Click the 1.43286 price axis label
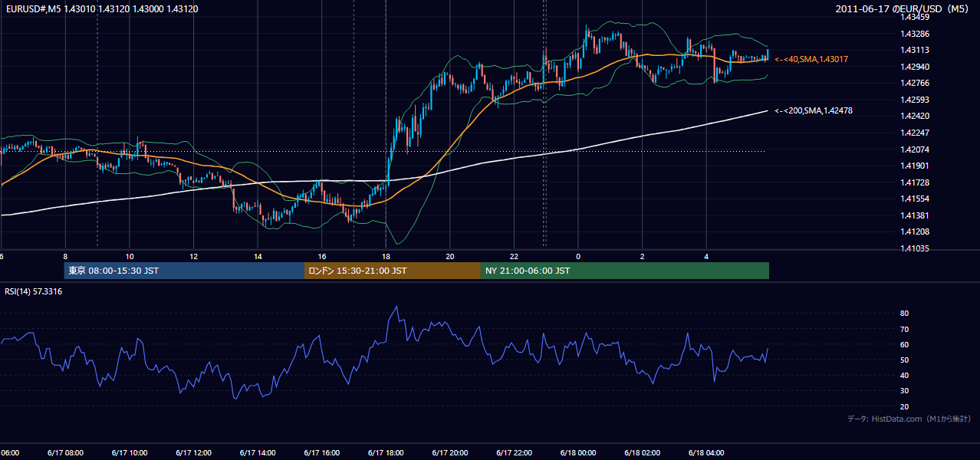Image resolution: width=980 pixels, height=460 pixels. (915, 34)
